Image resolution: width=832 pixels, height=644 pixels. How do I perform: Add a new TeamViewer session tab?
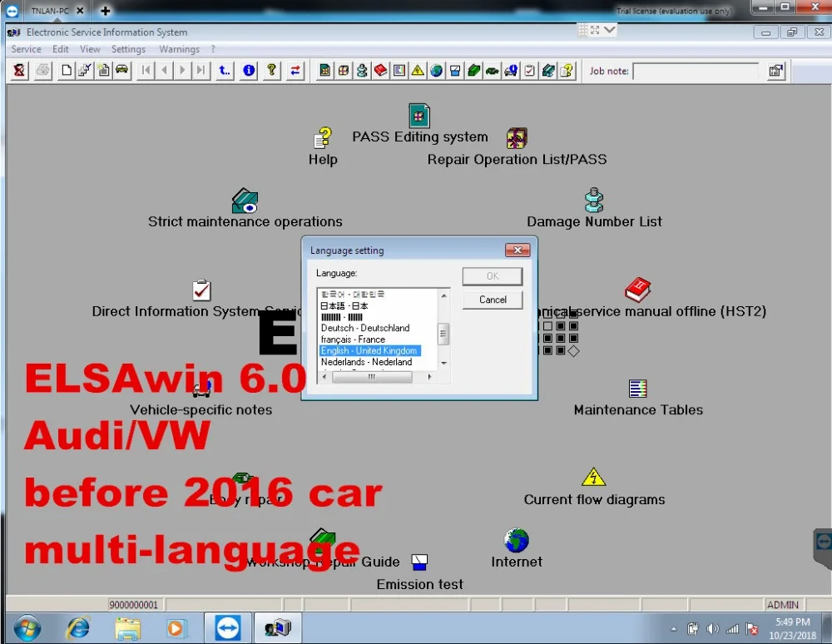[x=105, y=11]
